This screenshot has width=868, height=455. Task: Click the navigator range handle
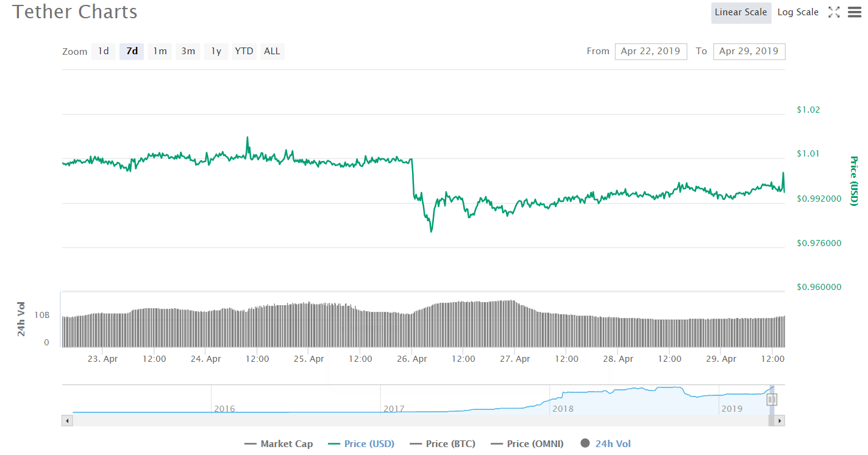pyautogui.click(x=772, y=400)
